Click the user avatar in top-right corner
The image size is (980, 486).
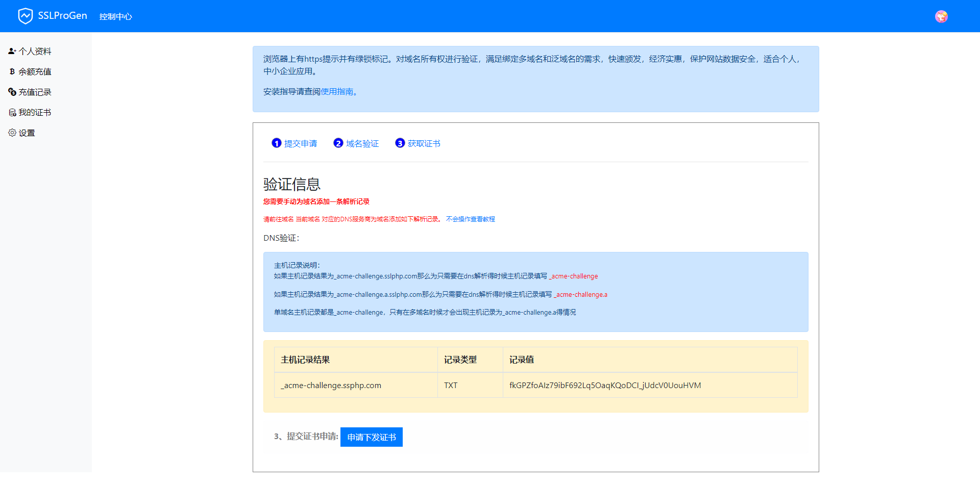tap(941, 16)
